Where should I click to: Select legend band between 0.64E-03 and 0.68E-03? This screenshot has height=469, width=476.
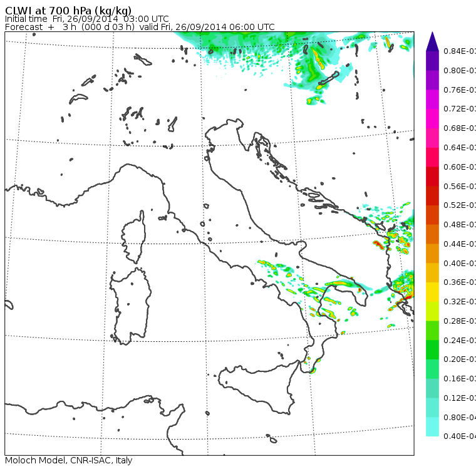[432, 138]
